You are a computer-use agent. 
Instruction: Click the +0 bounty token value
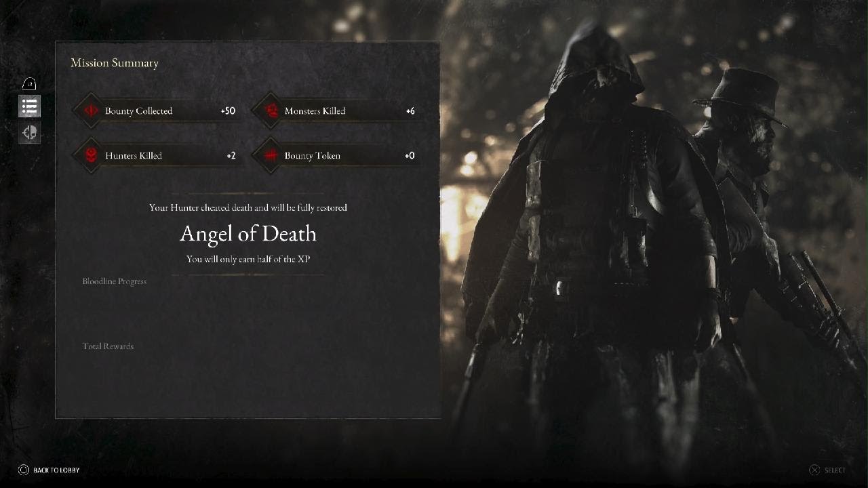(410, 155)
